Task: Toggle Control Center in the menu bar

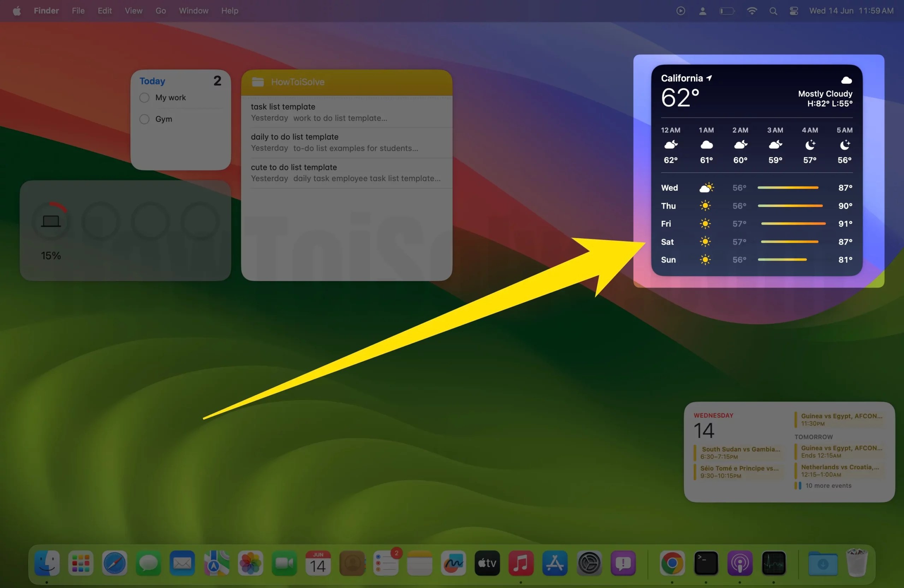Action: point(793,11)
